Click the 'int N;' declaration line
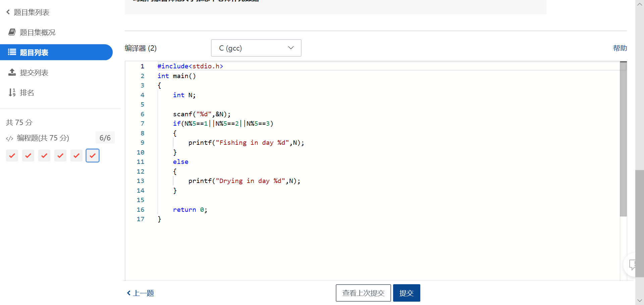 pyautogui.click(x=184, y=95)
